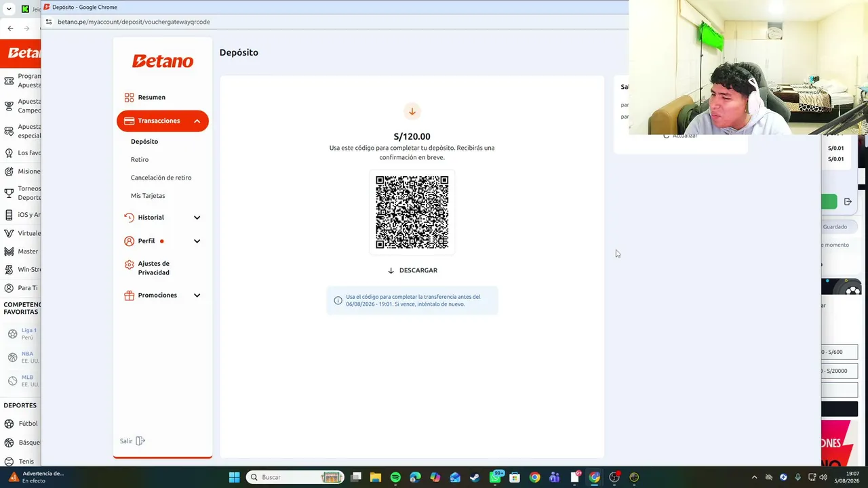Open Resumen dashboard grid icon
The image size is (868, 488).
129,98
